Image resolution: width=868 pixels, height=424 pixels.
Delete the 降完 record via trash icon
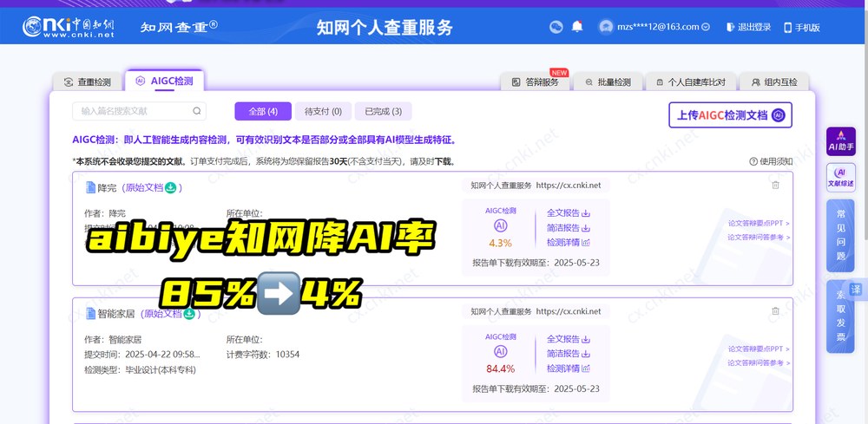pos(775,186)
